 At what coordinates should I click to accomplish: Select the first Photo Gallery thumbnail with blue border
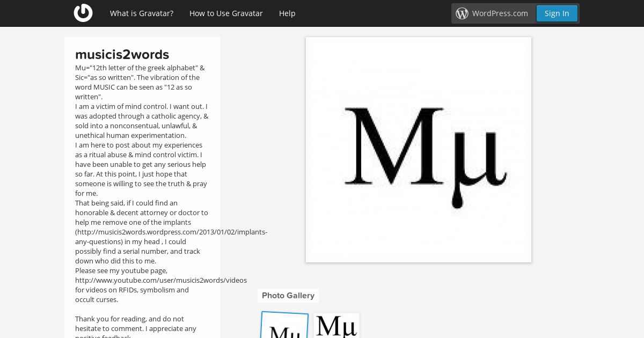pyautogui.click(x=284, y=325)
